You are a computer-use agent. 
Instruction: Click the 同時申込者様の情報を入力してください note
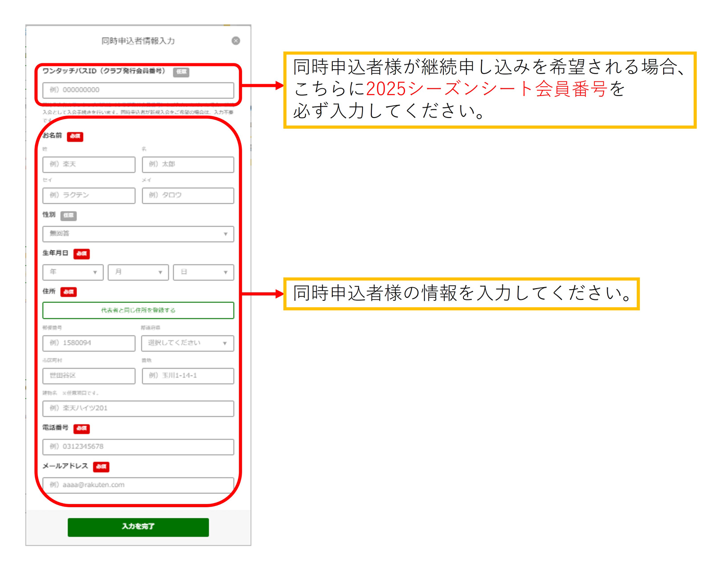(x=462, y=294)
